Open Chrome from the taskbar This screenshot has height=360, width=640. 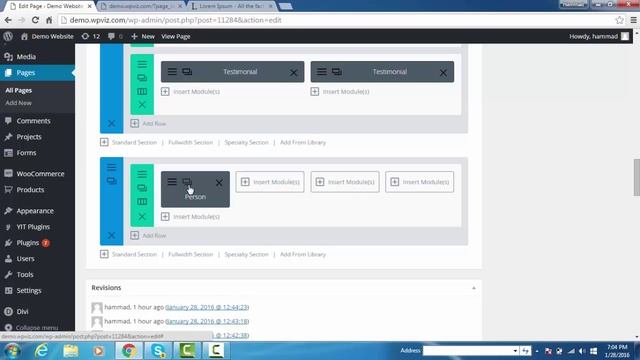pos(129,351)
